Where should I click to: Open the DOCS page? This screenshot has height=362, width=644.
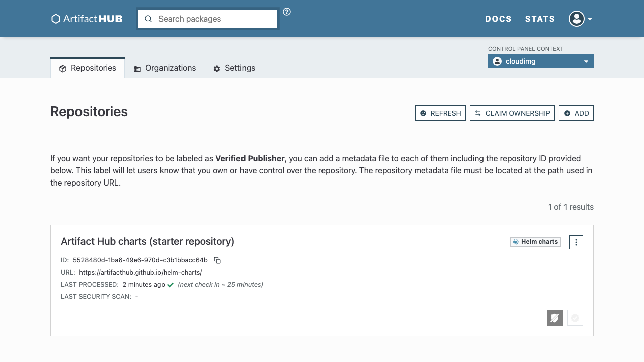pyautogui.click(x=498, y=19)
